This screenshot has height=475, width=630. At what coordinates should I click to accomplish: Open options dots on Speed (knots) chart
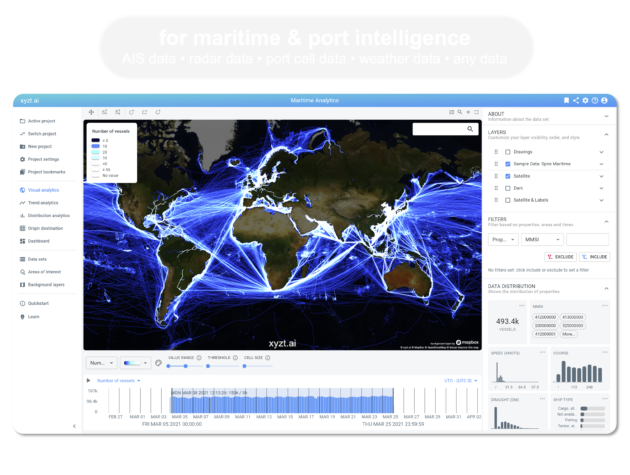[x=542, y=352]
